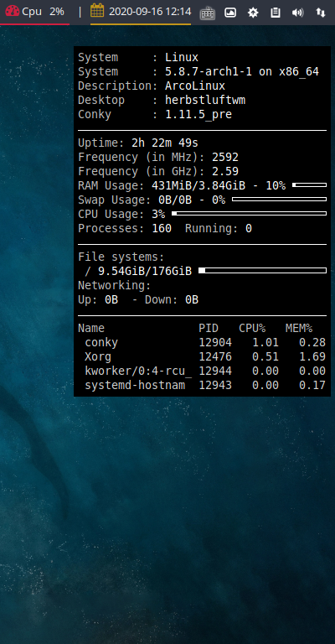This screenshot has width=335, height=644.
Task: Open the network up/down arrows icon
Action: tap(320, 13)
